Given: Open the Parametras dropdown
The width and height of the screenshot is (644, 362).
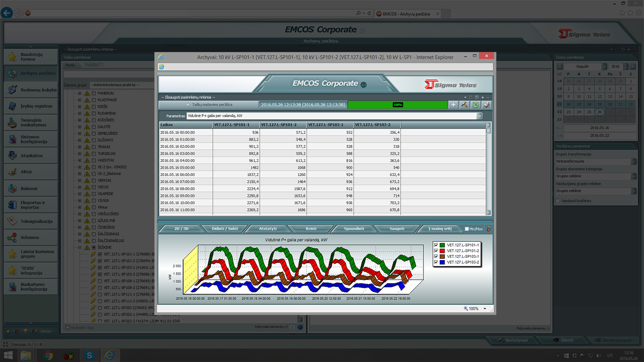Looking at the screenshot, I should pos(479,116).
